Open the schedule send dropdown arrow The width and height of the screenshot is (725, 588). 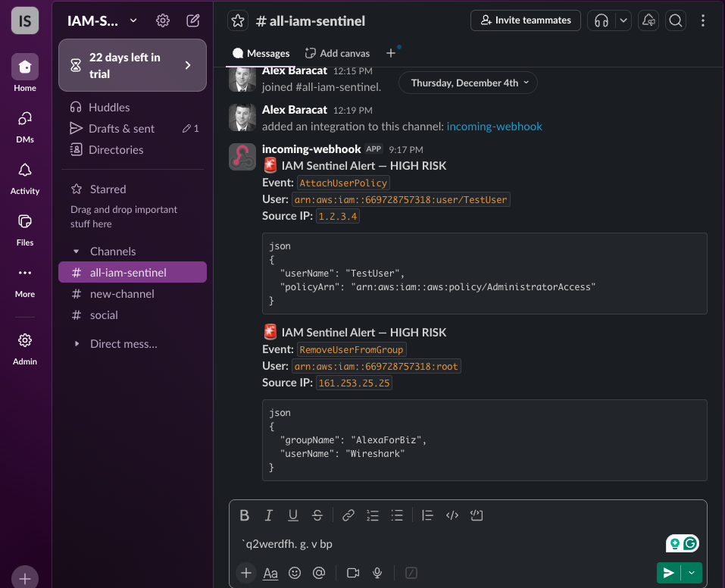tap(692, 573)
